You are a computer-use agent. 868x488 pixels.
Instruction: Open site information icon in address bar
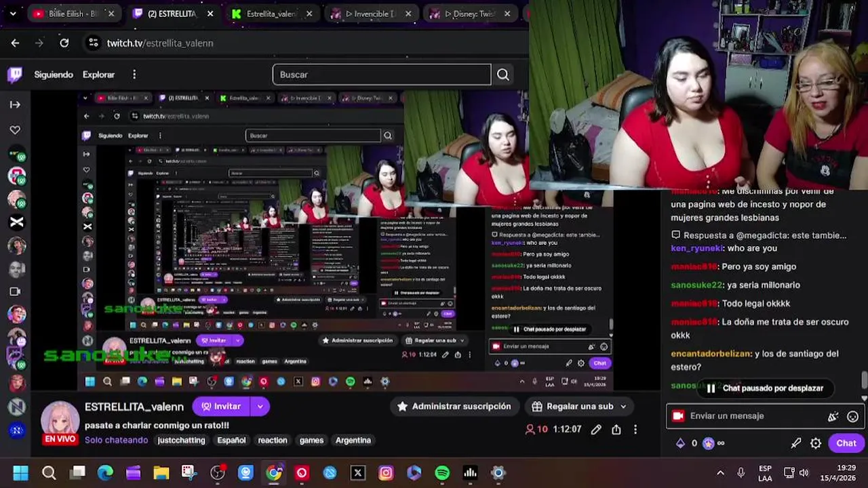pos(94,43)
